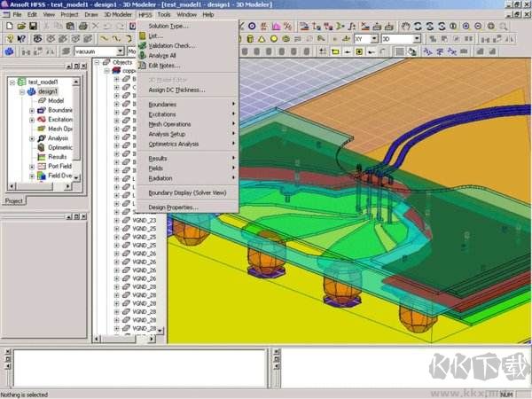Click the pink house-shaped toolbar icon
This screenshot has height=399, width=532.
click(276, 26)
